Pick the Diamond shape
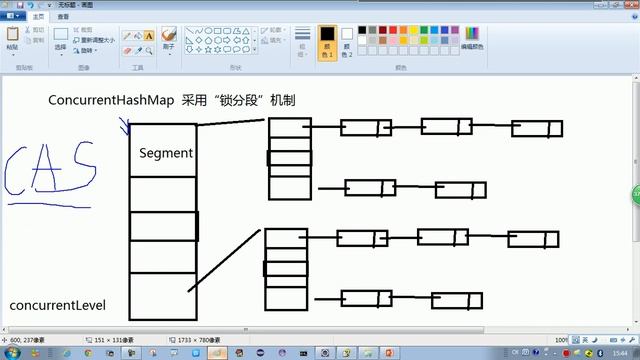This screenshot has width=640, height=360. (199, 40)
